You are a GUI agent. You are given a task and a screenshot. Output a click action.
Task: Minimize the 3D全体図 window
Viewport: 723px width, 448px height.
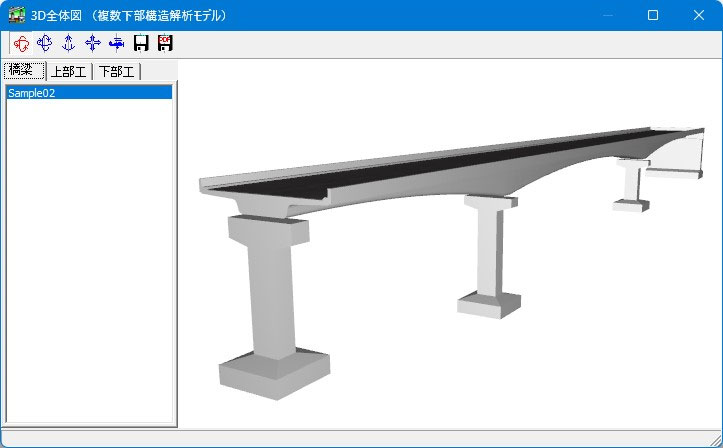tap(608, 15)
